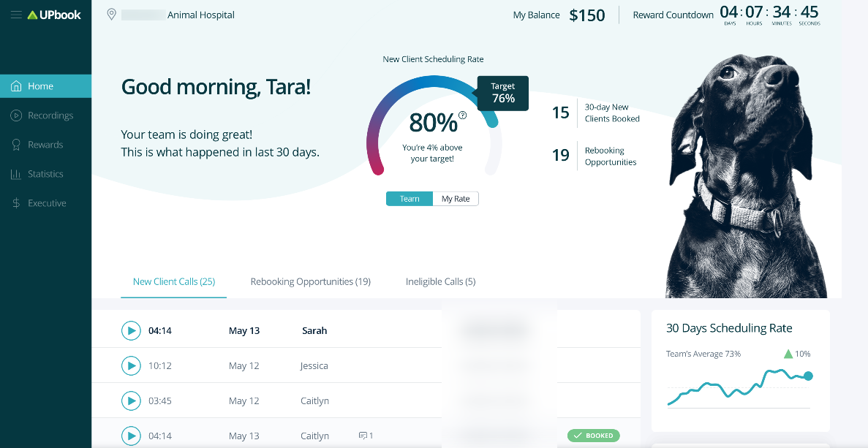The image size is (868, 448).
Task: Switch rate gauge to Team view
Action: pyautogui.click(x=410, y=199)
